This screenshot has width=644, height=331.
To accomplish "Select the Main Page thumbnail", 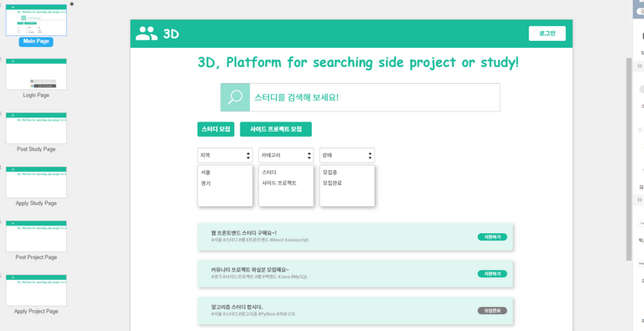I will coord(36,20).
